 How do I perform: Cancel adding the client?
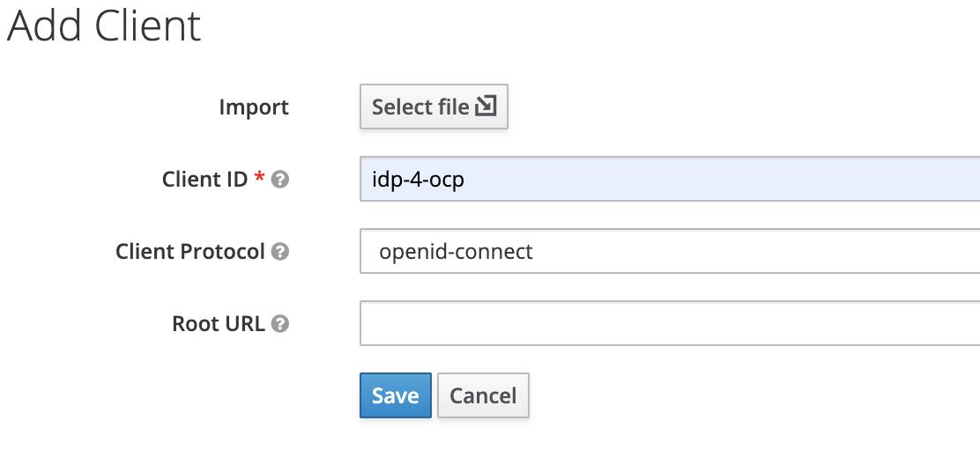click(483, 395)
